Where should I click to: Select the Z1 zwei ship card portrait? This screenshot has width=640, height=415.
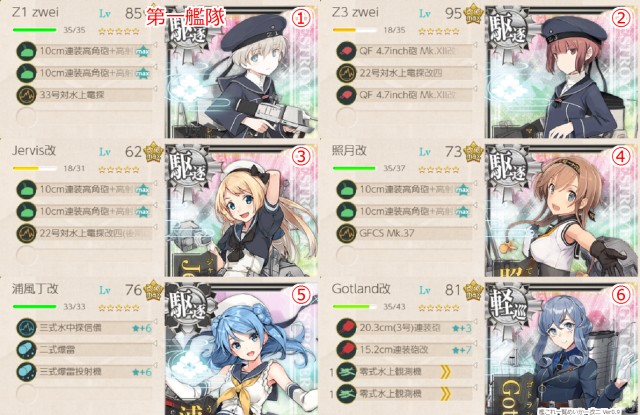point(242,72)
